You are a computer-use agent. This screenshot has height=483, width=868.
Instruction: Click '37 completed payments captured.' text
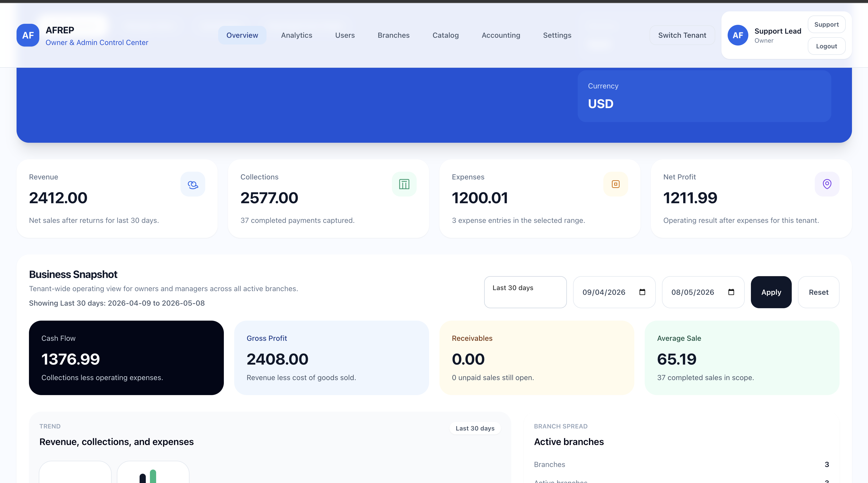pos(297,220)
